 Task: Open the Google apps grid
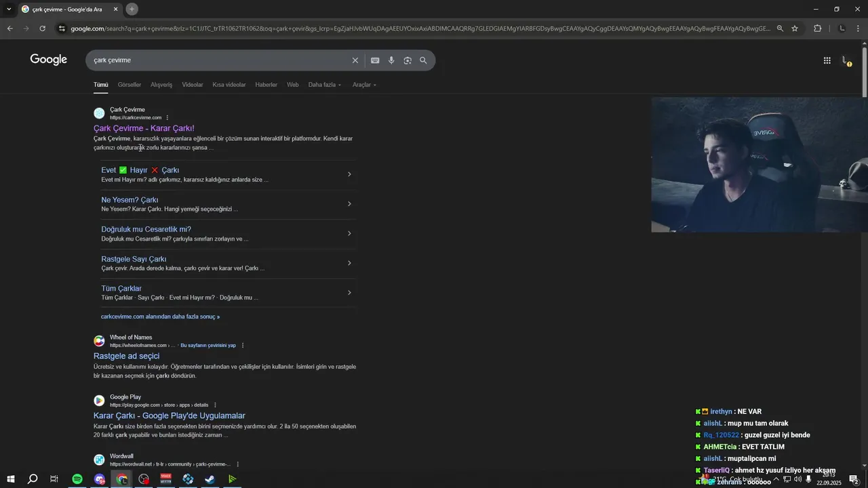[x=827, y=60]
